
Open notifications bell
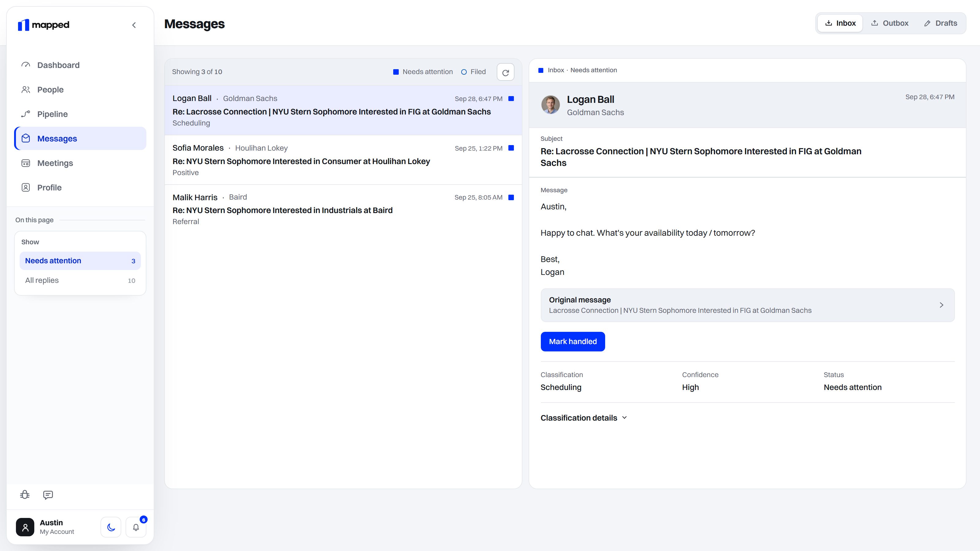136,527
